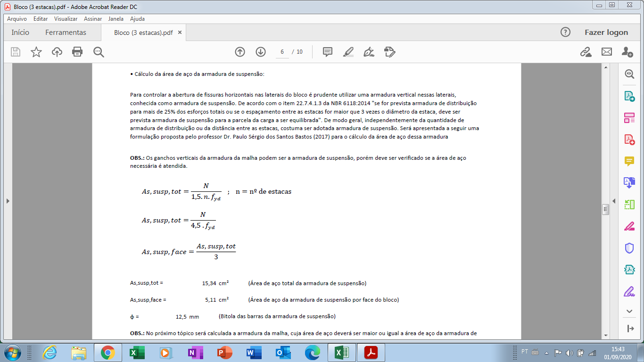The width and height of the screenshot is (644, 362).
Task: Open Internet Explorer from the taskbar
Action: tap(50, 353)
